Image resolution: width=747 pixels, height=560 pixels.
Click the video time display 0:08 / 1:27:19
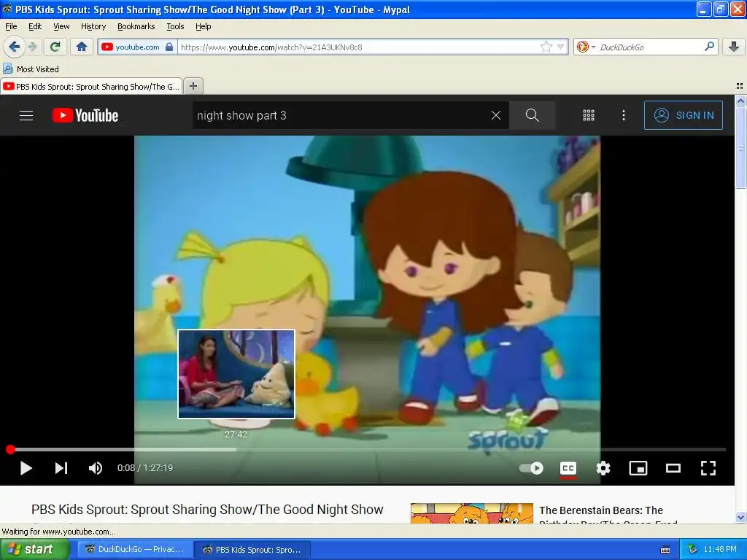145,467
